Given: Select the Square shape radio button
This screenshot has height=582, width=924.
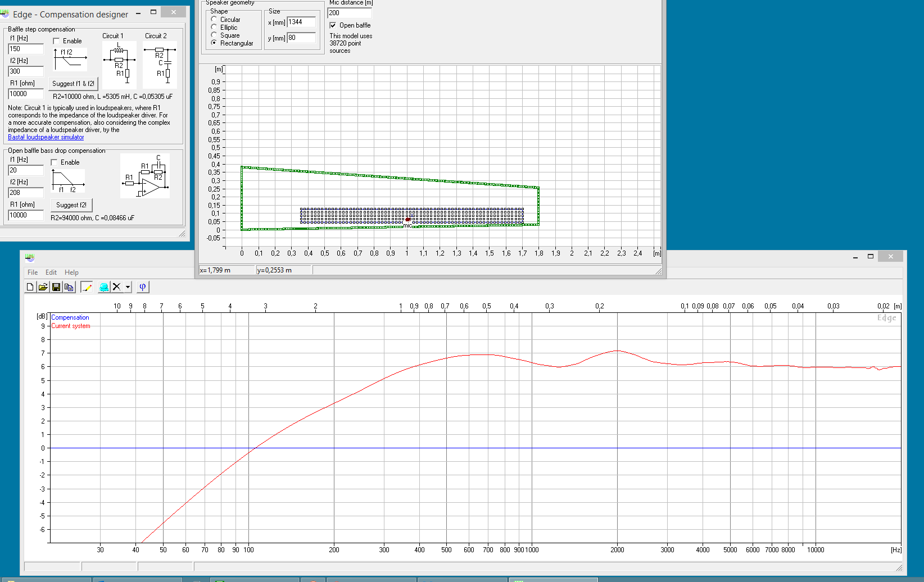Looking at the screenshot, I should [x=214, y=35].
